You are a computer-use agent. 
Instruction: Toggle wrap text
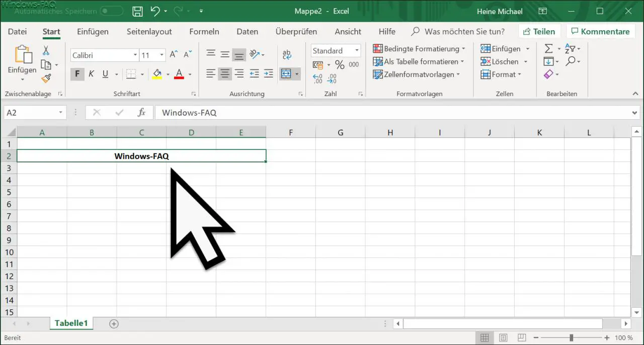point(287,54)
